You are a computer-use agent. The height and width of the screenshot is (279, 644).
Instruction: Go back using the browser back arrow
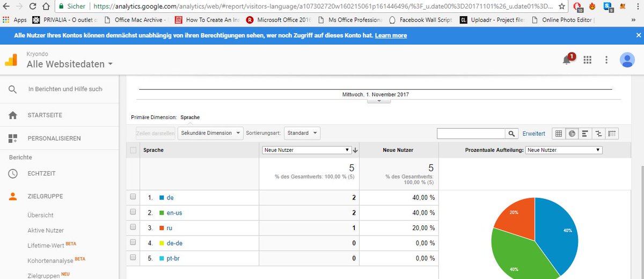coord(6,7)
